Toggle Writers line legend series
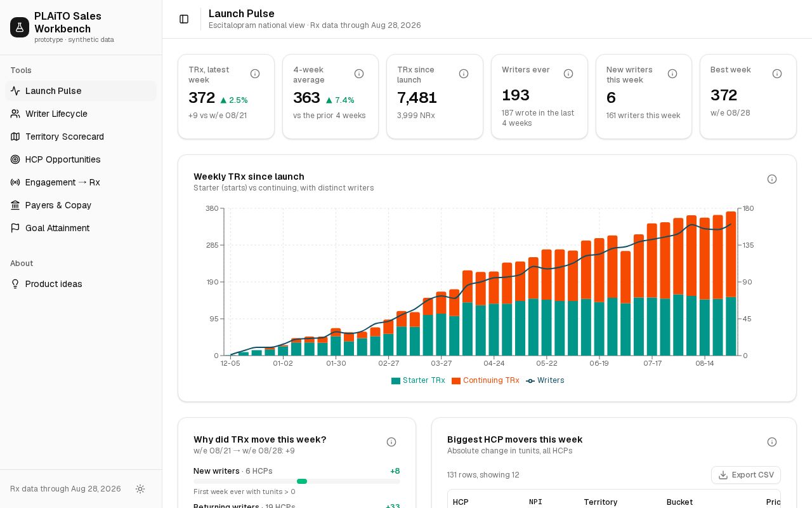Screen dimensions: 812x508 point(545,380)
